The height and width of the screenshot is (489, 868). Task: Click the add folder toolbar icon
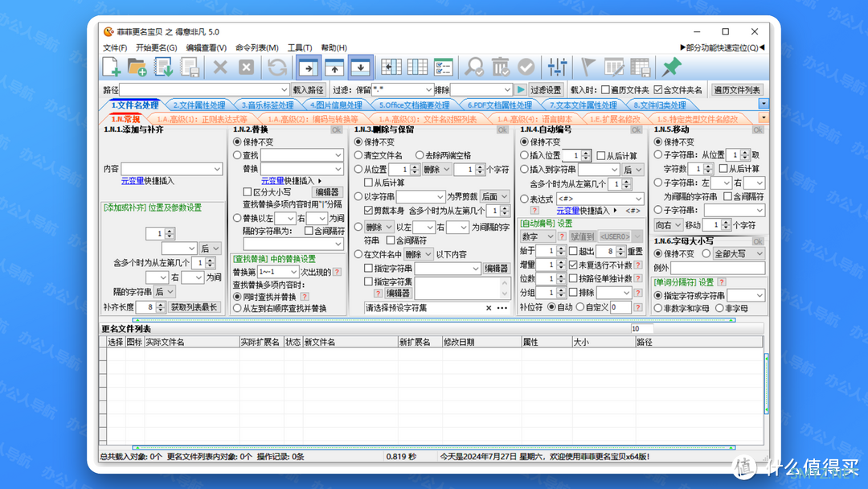coord(137,67)
